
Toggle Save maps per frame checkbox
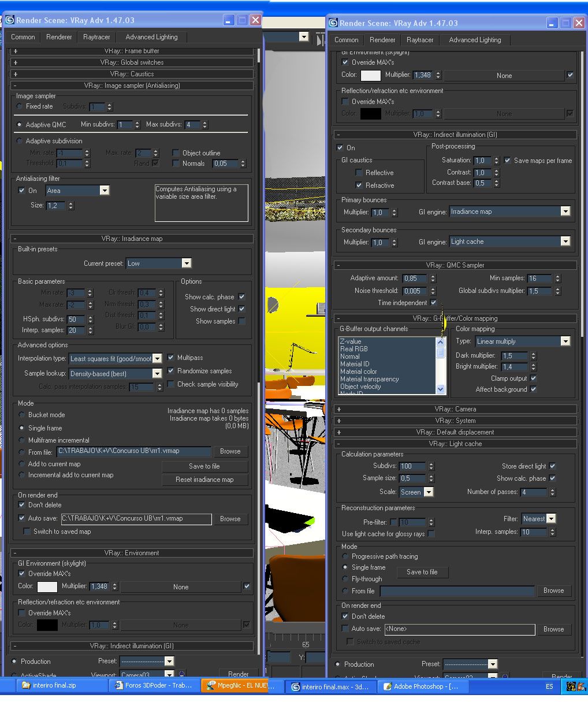(507, 161)
